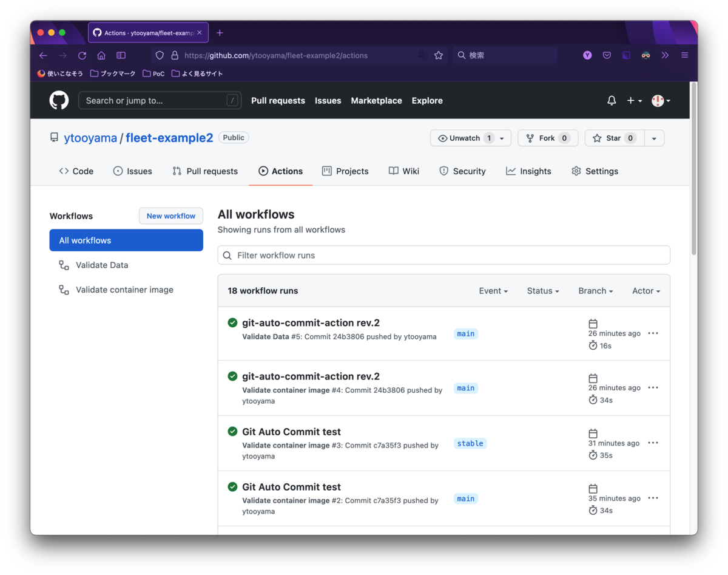
Task: Open the fleet-example2 repository link
Action: [x=169, y=138]
